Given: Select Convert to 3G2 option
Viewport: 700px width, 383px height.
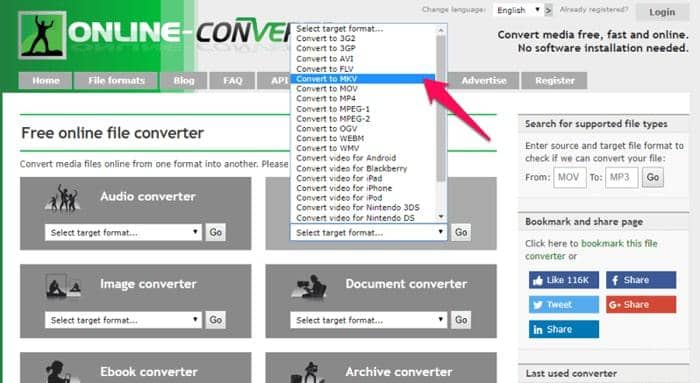Looking at the screenshot, I should pos(363,38).
